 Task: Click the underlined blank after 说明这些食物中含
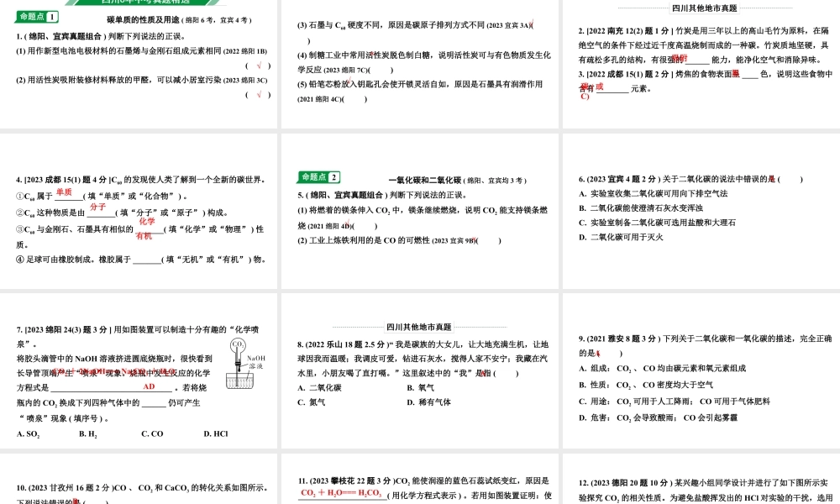(612, 89)
